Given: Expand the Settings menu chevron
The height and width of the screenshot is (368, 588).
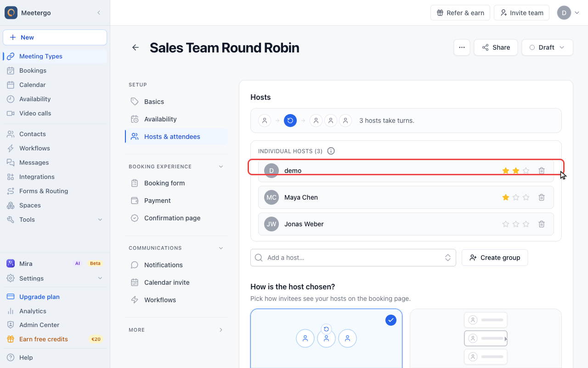Looking at the screenshot, I should pyautogui.click(x=100, y=278).
